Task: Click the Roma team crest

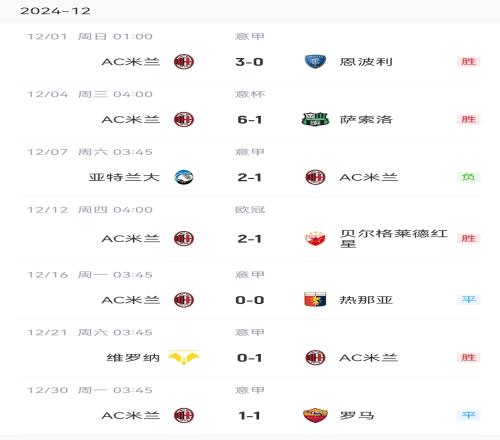Action: [315, 415]
